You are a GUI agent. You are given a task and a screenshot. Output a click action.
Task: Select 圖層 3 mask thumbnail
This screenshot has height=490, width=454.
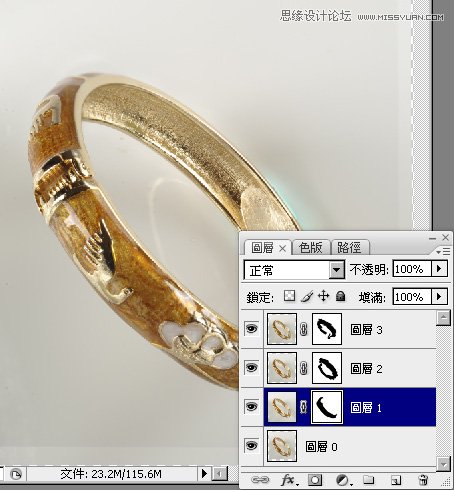(327, 329)
